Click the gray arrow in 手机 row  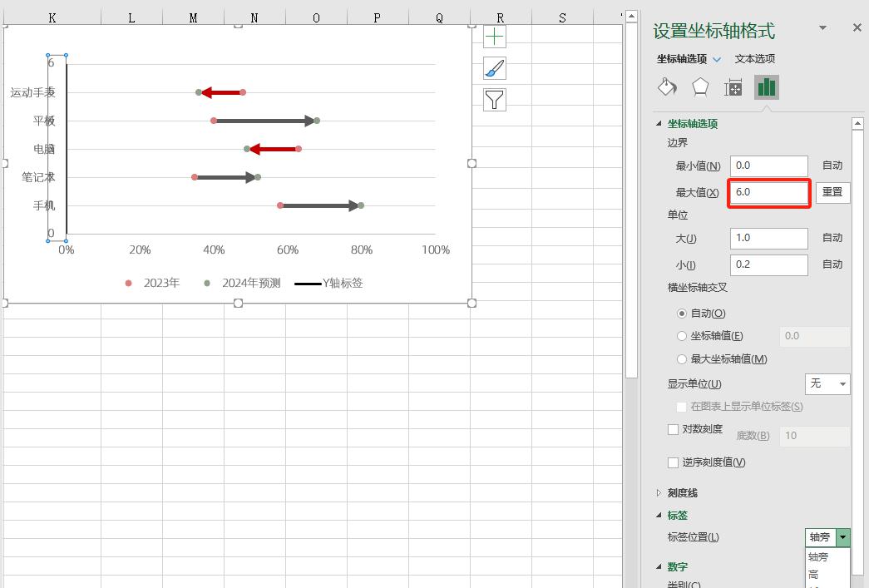click(x=320, y=205)
